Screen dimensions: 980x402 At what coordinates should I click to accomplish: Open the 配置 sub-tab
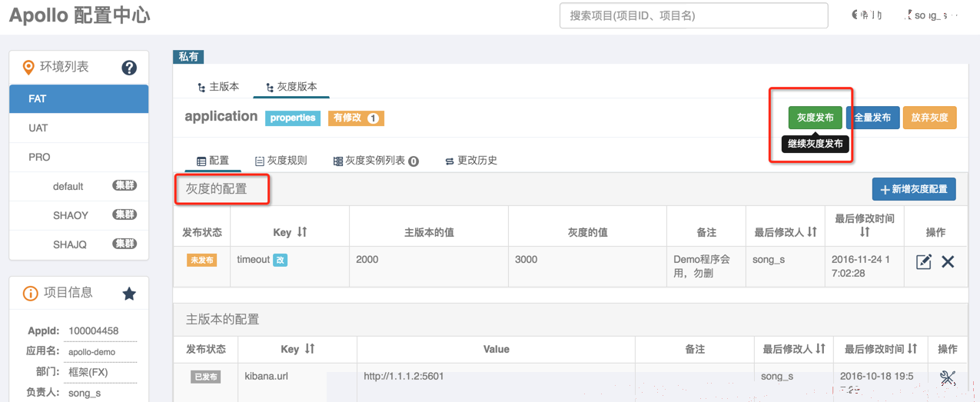(x=213, y=161)
